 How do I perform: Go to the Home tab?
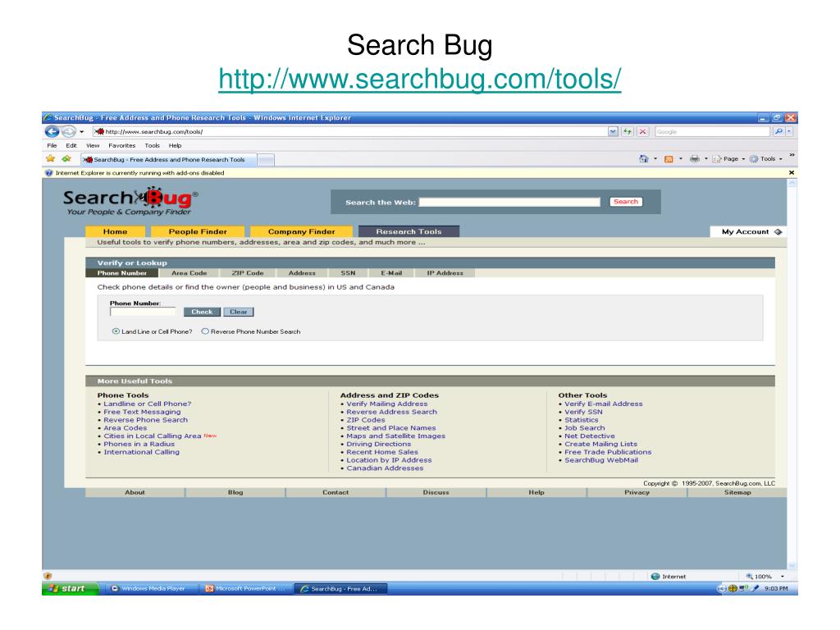click(x=115, y=231)
